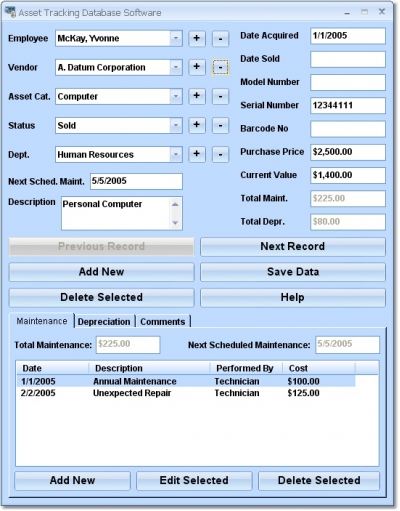400x511 pixels.
Task: Click the Serial Number field
Action: point(348,106)
